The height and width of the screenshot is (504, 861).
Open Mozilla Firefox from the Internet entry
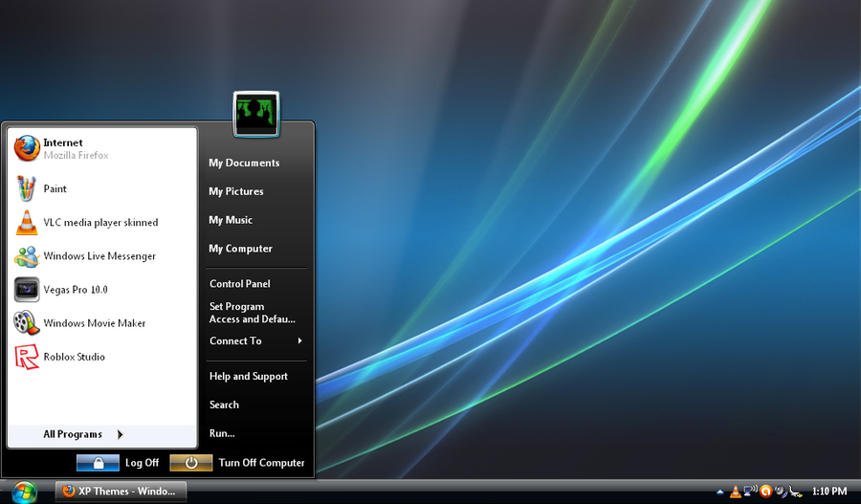coord(102,149)
